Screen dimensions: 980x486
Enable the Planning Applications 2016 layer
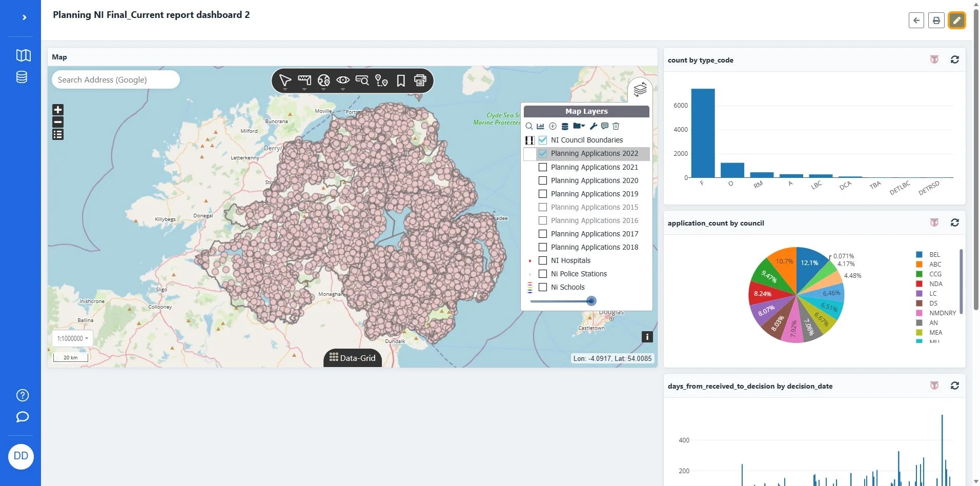click(x=543, y=220)
